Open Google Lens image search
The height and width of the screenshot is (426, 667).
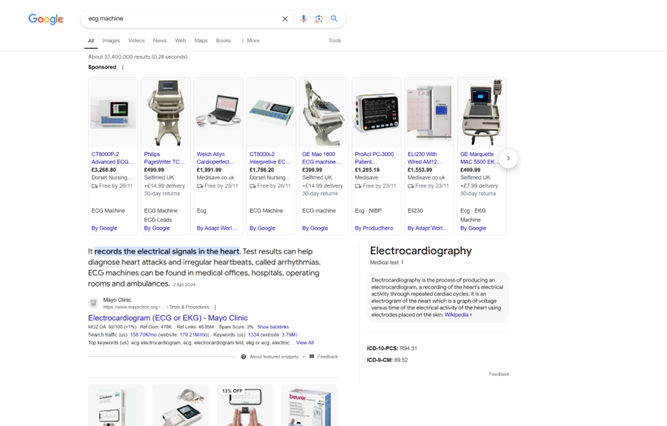click(319, 19)
